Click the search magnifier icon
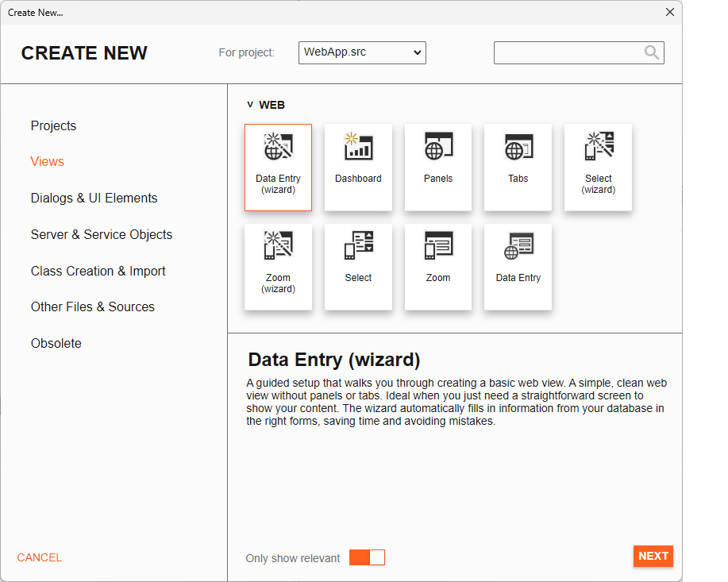The width and height of the screenshot is (728, 582). coord(652,52)
